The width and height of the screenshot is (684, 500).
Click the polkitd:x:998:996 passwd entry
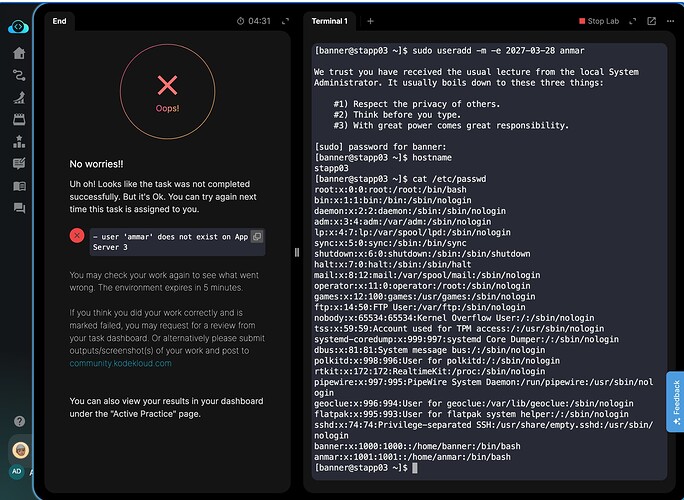437,361
